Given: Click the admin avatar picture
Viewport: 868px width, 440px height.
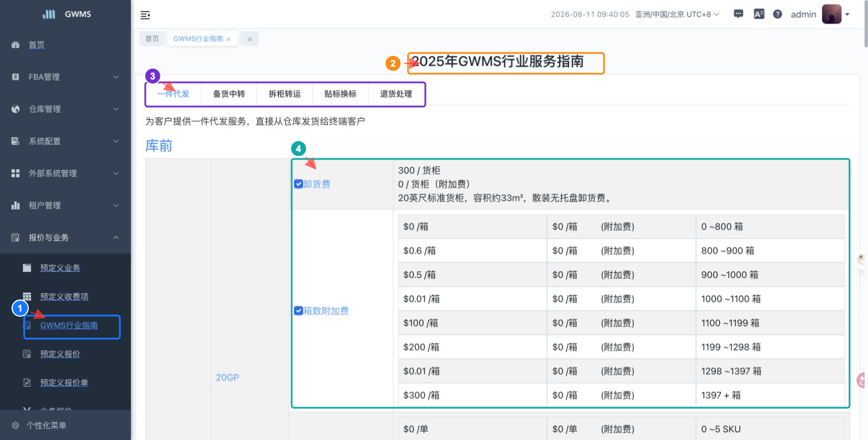Looking at the screenshot, I should point(832,14).
